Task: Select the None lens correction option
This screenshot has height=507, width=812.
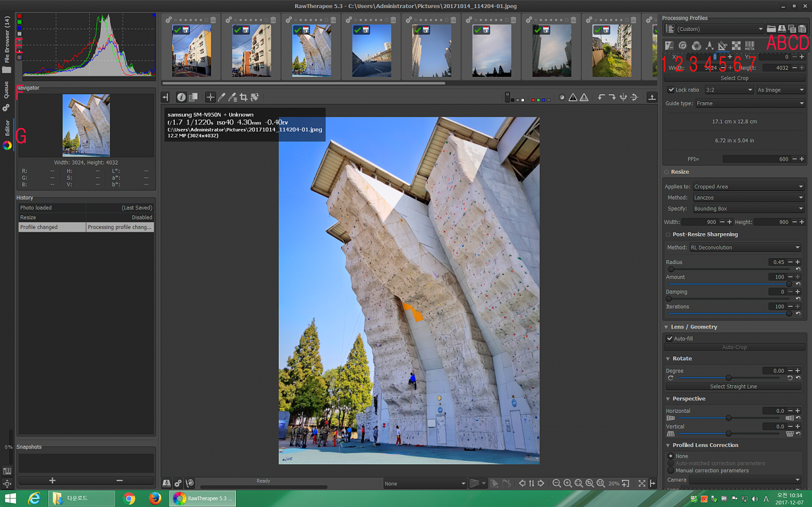Action: click(671, 456)
